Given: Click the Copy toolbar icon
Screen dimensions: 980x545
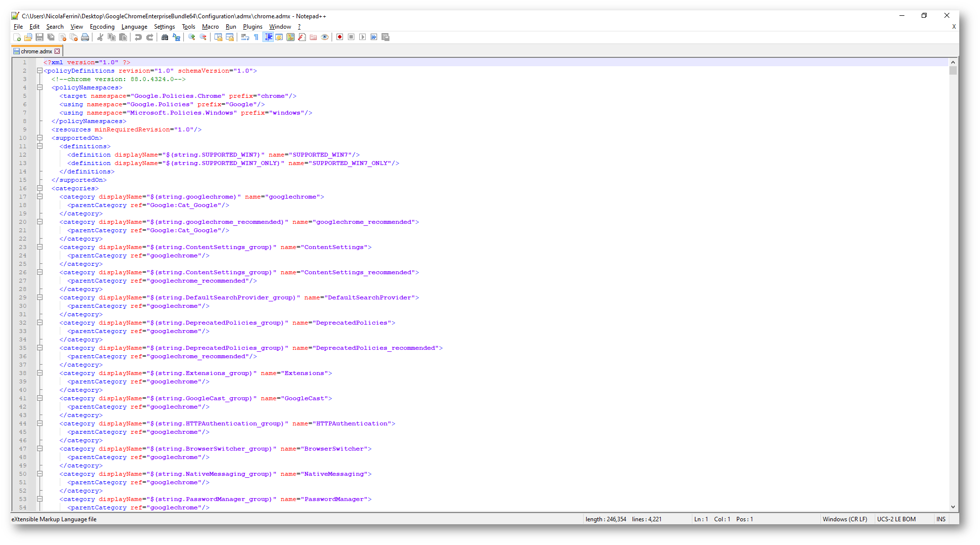Looking at the screenshot, I should 112,37.
